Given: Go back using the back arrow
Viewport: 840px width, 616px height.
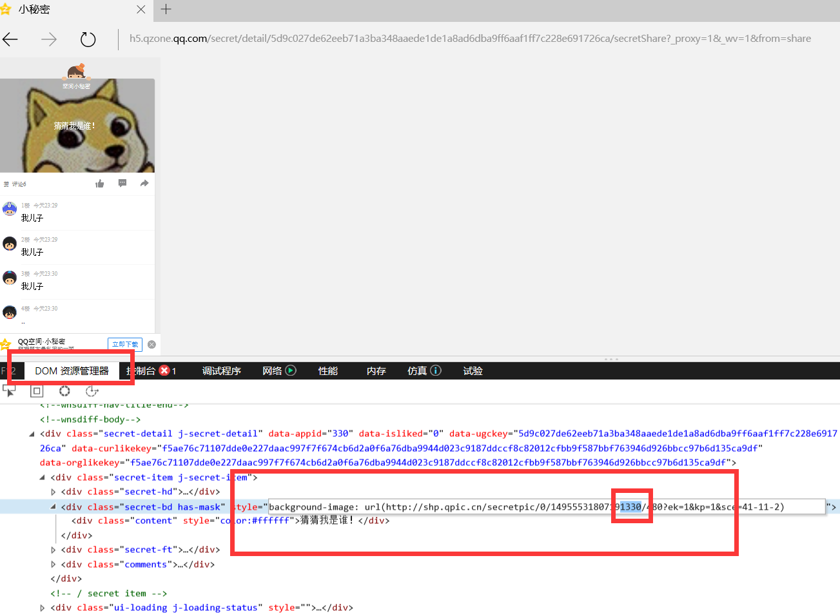Looking at the screenshot, I should pyautogui.click(x=10, y=39).
